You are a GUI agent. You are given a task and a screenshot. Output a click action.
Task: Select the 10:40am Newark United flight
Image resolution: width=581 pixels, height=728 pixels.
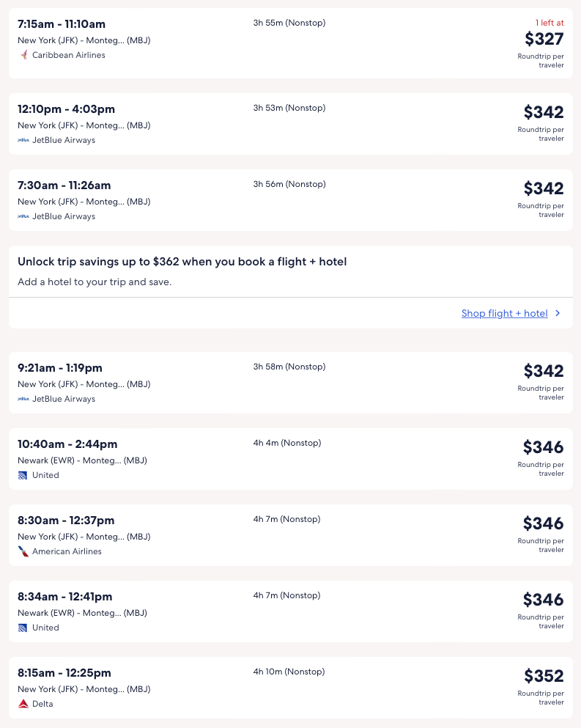click(67, 444)
